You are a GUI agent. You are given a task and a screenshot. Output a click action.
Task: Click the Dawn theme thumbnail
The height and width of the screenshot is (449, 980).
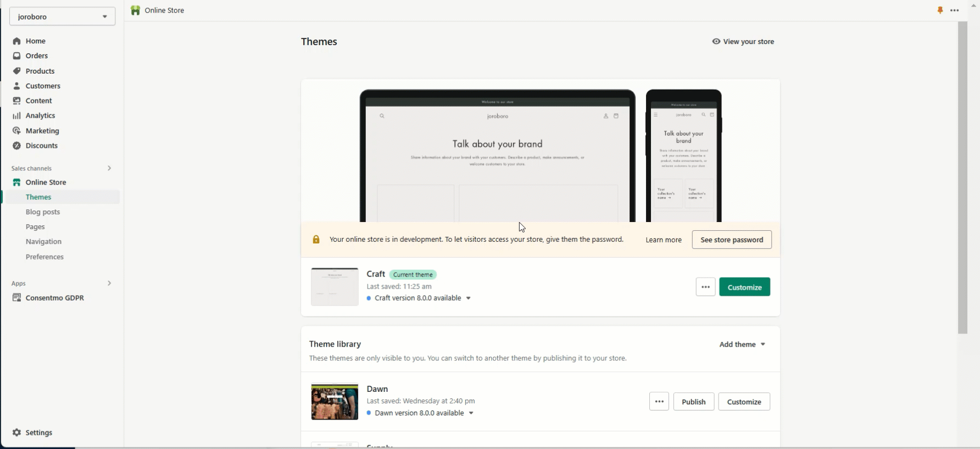point(335,402)
